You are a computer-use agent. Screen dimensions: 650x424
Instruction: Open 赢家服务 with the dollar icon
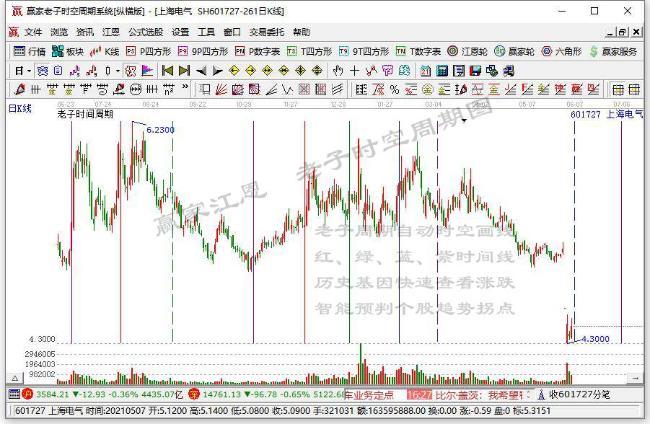[x=613, y=51]
